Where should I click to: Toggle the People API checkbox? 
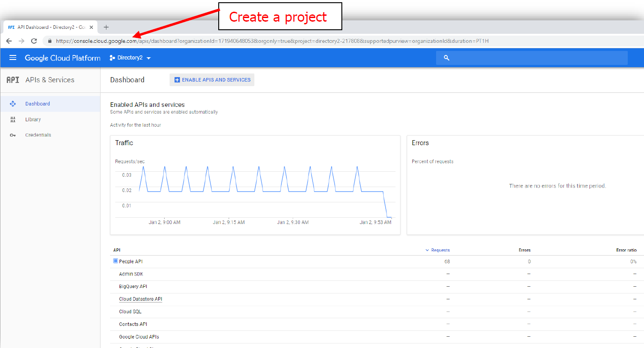pyautogui.click(x=115, y=261)
